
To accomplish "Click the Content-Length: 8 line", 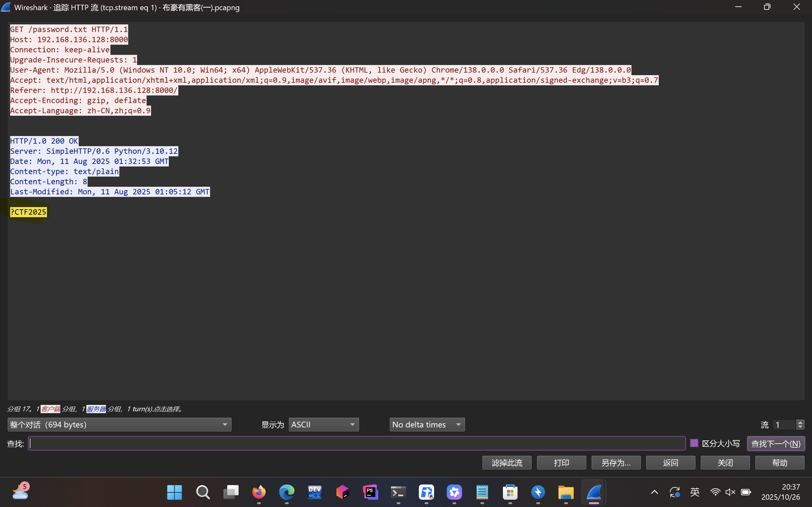I will (49, 182).
